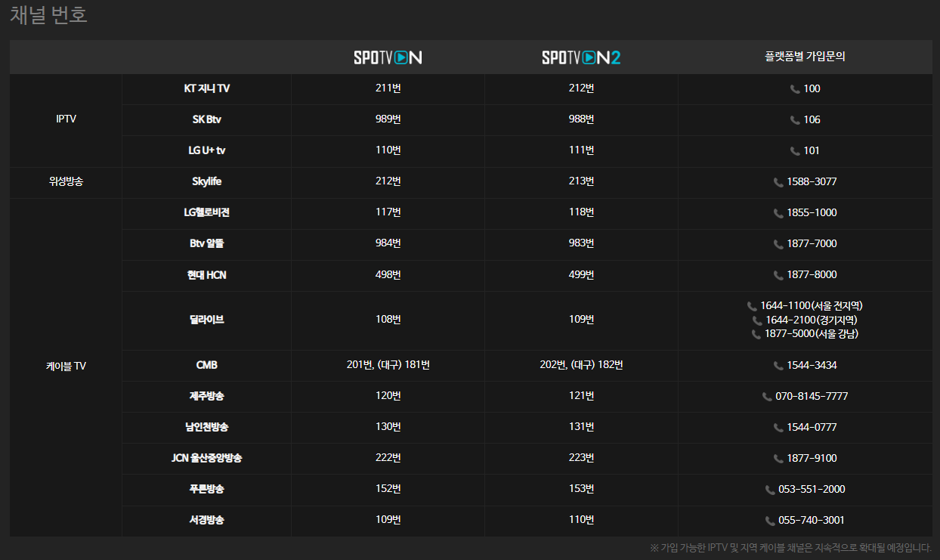Click the 053-551-2000 푸른방송 number
Image resolution: width=940 pixels, height=560 pixels.
click(x=812, y=490)
